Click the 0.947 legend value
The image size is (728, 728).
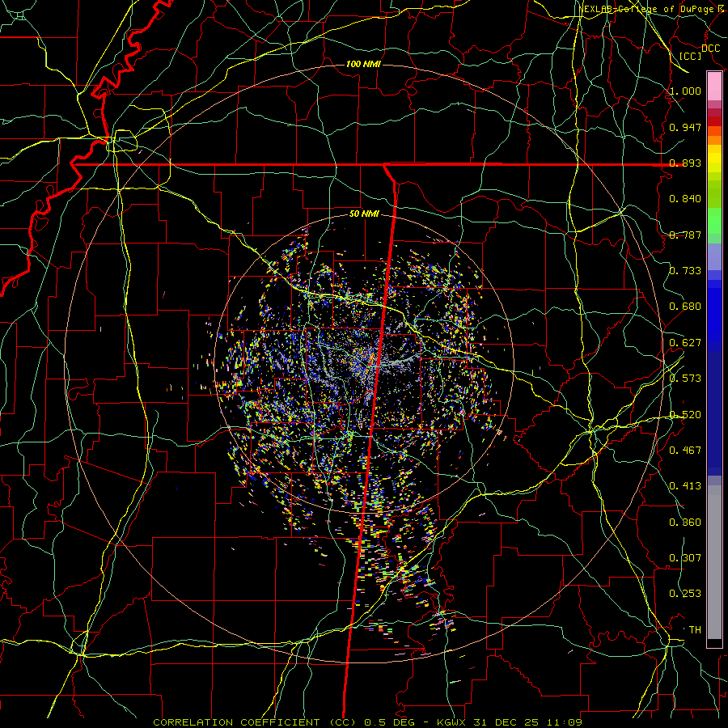point(685,127)
